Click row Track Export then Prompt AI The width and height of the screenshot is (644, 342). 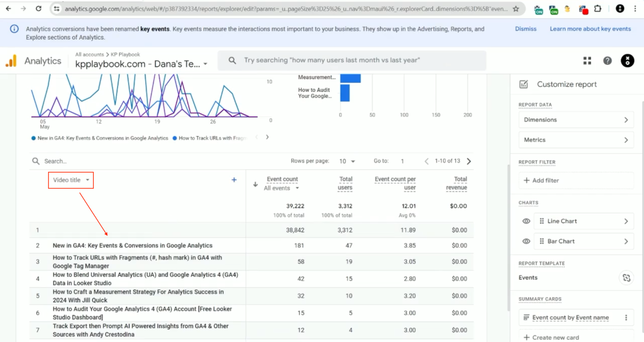tap(251, 330)
